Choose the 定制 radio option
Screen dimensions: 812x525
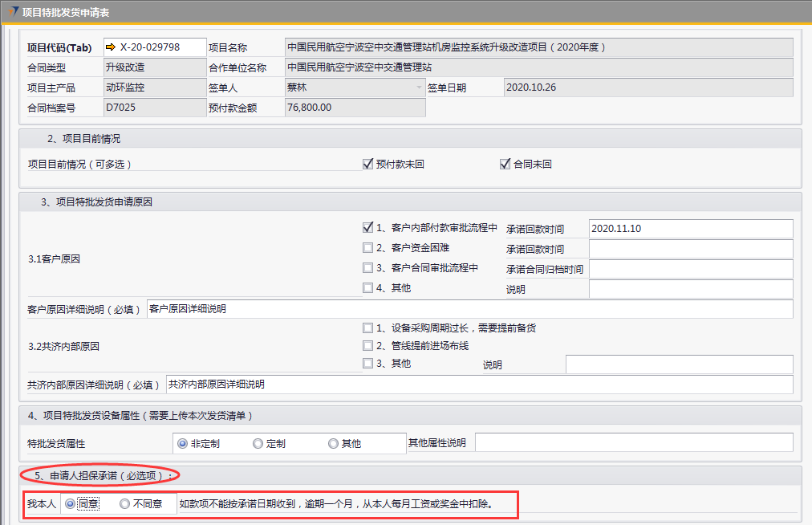[258, 443]
